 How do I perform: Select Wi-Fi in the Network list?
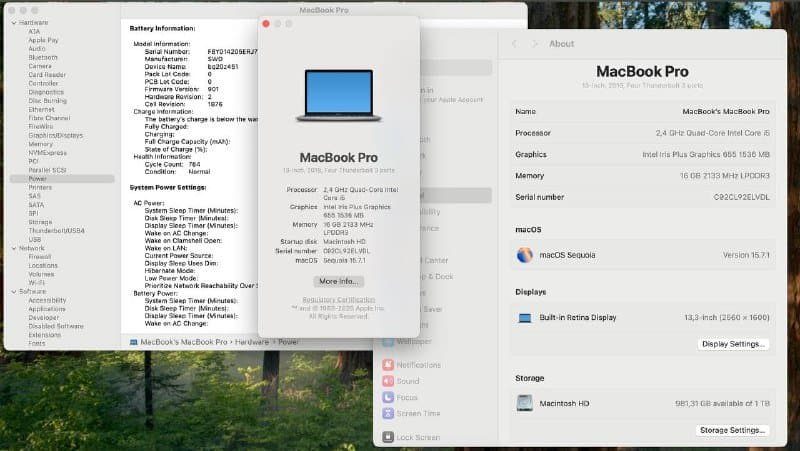pyautogui.click(x=37, y=283)
